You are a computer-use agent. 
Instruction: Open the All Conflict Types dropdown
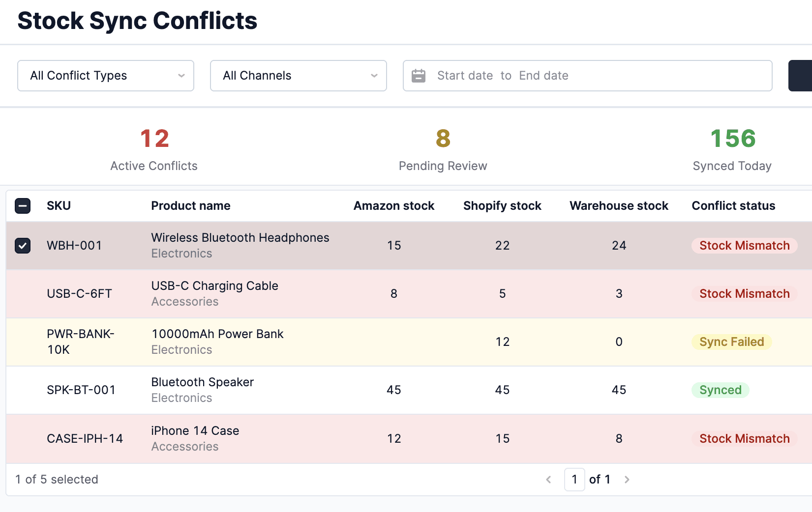tap(105, 76)
